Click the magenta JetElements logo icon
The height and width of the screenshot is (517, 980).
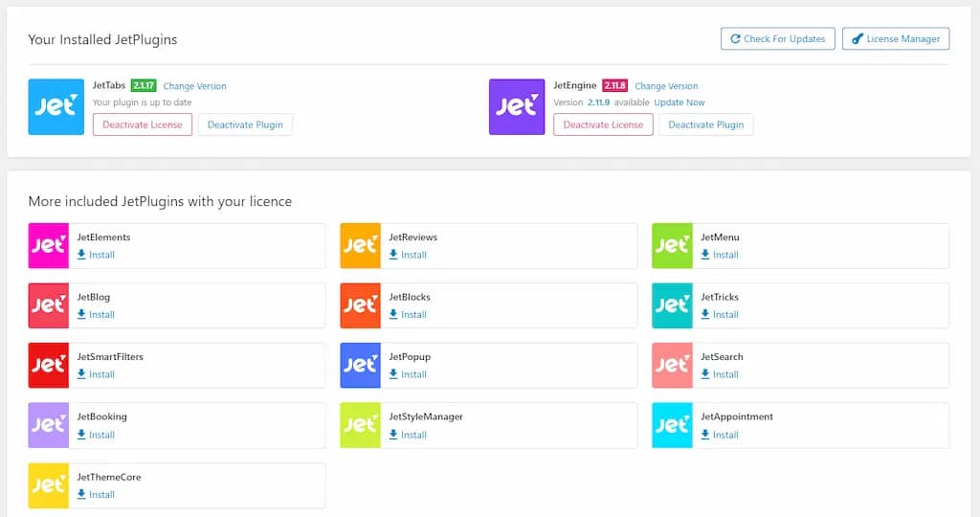(x=49, y=246)
